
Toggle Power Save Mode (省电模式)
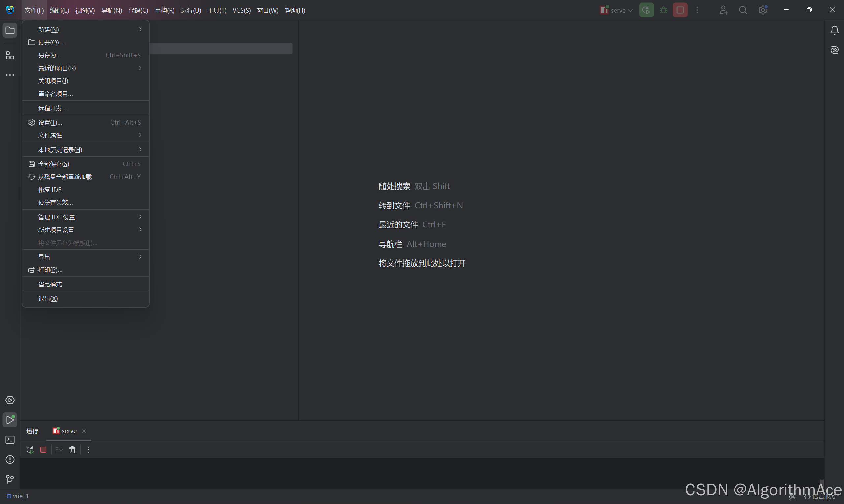point(50,284)
